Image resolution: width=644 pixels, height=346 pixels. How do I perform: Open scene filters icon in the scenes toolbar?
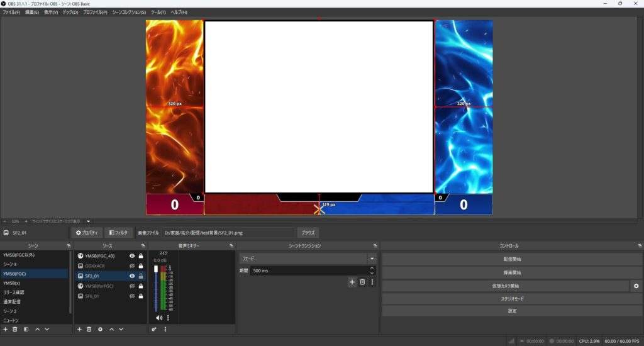26,329
